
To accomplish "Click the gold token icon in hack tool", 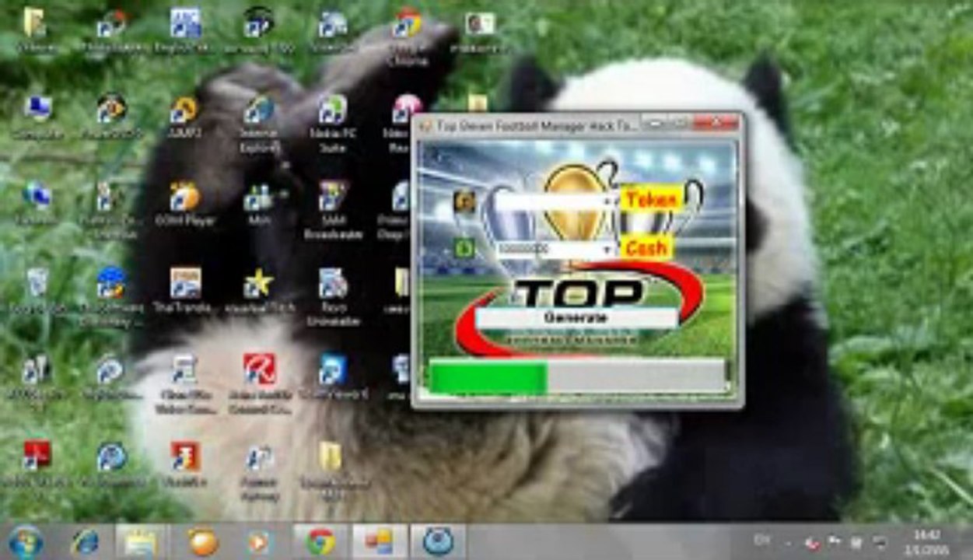I will [465, 201].
